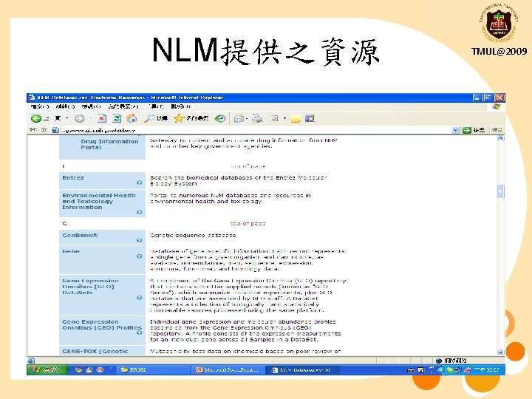Image resolution: width=532 pixels, height=399 pixels.
Task: Click the Windows flag logo throbber
Action: [x=497, y=106]
